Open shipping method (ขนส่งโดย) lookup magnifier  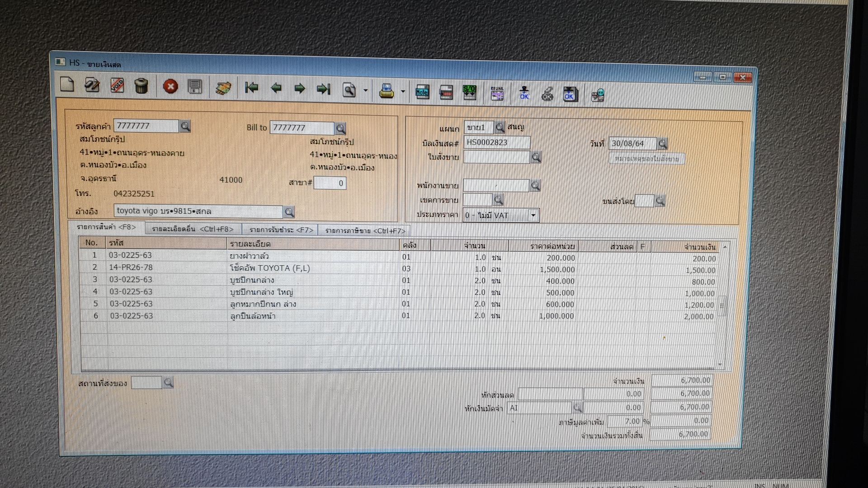(x=660, y=201)
